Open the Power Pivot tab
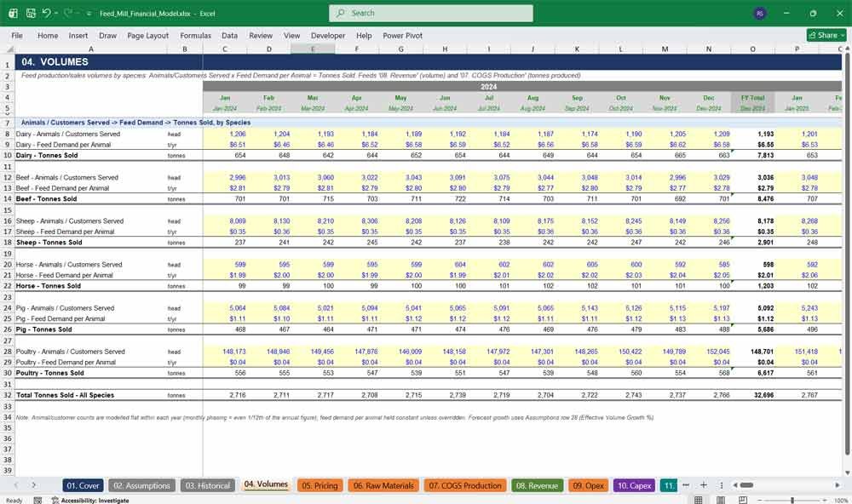 click(402, 35)
